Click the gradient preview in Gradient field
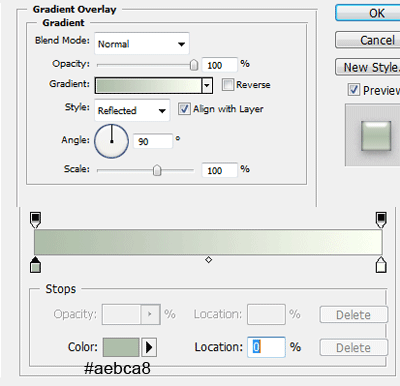 pyautogui.click(x=149, y=86)
